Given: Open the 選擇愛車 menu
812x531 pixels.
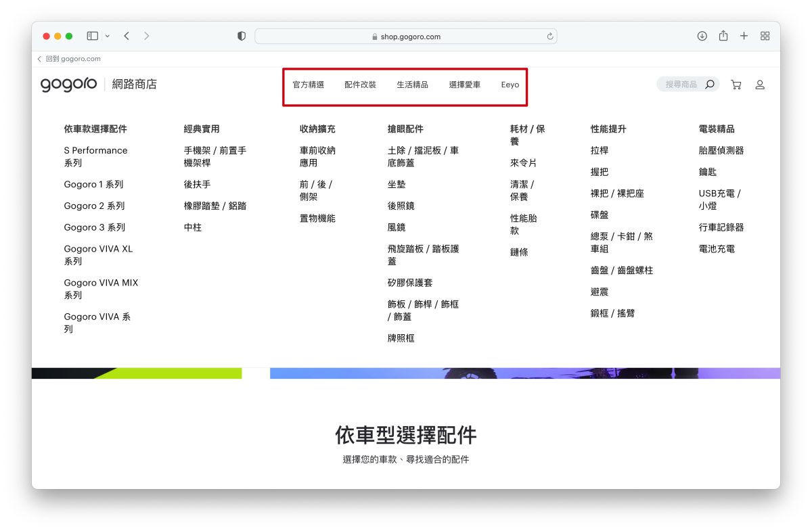Looking at the screenshot, I should [x=465, y=85].
